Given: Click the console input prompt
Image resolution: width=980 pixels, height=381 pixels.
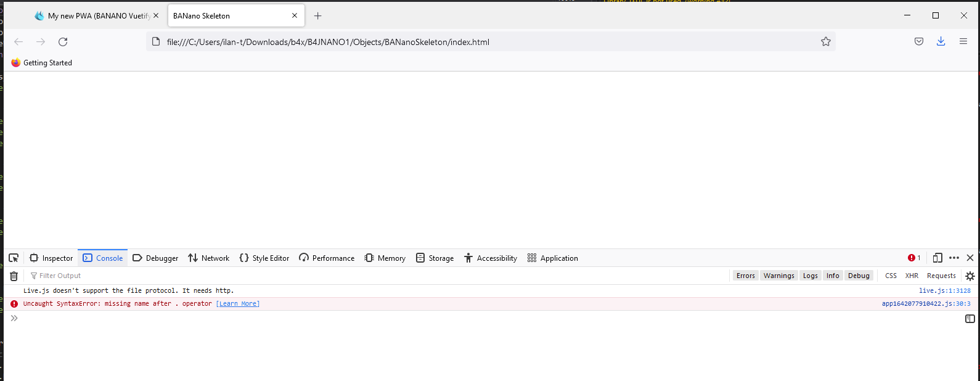Looking at the screenshot, I should [487, 319].
